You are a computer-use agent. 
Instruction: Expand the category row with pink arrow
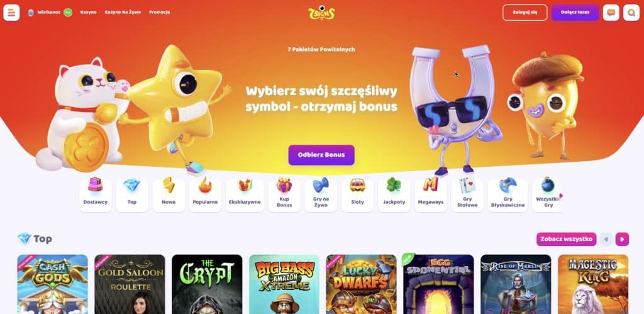(561, 196)
